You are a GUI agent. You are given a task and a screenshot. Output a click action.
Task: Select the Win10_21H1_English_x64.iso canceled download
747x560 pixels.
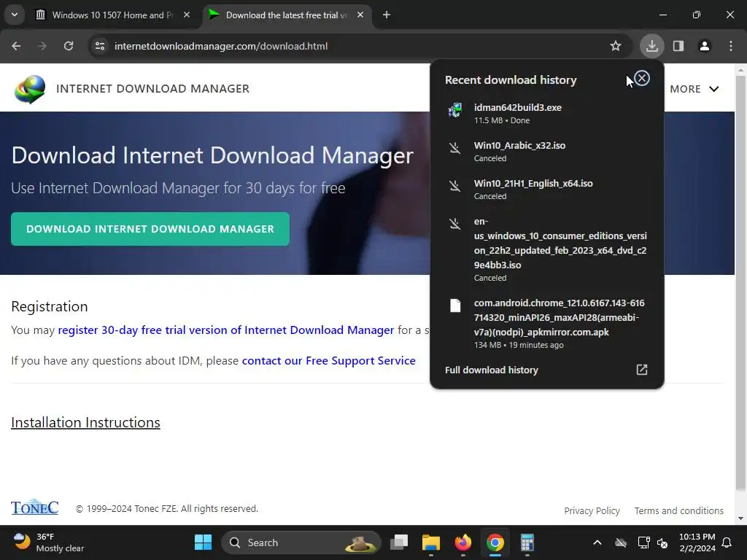click(546, 189)
